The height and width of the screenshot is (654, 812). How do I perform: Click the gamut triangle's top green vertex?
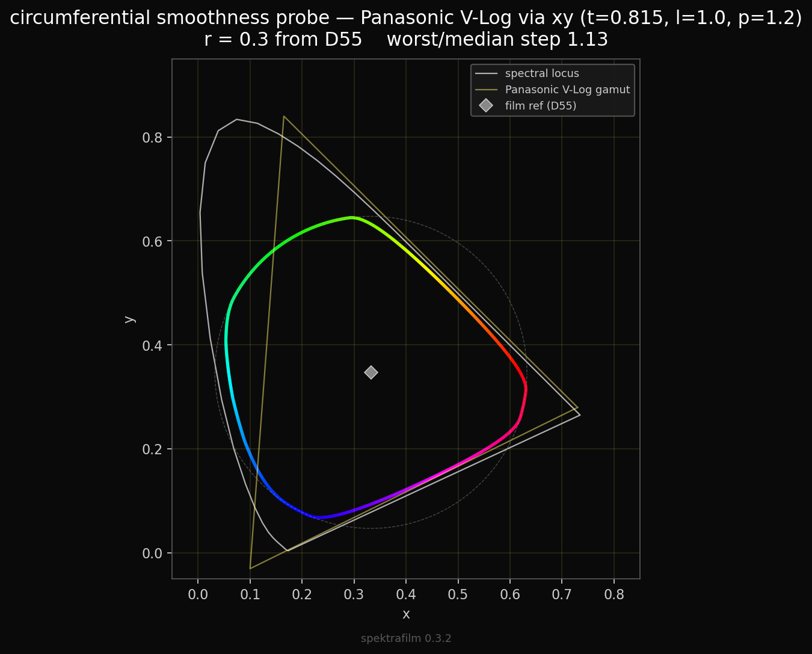click(x=283, y=116)
